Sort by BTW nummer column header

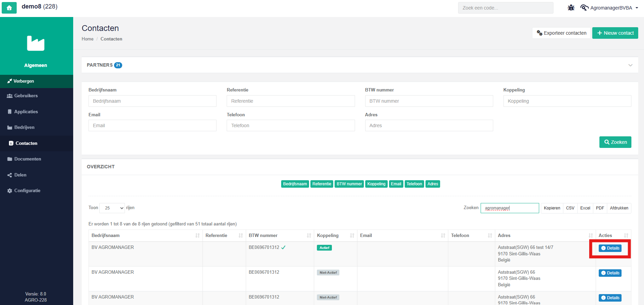coord(280,235)
